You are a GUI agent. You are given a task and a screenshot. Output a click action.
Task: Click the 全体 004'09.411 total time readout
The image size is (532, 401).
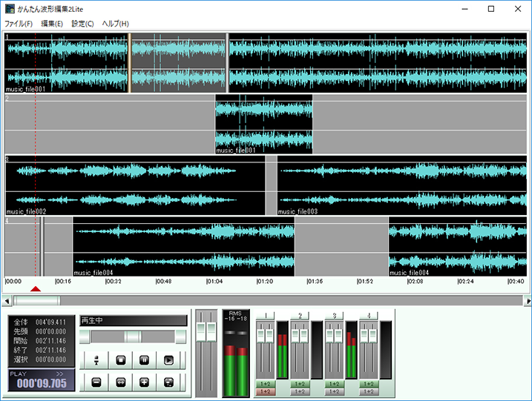click(x=40, y=322)
